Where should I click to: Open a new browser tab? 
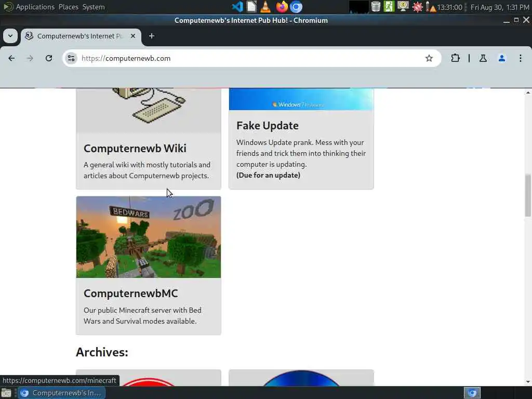click(x=152, y=36)
